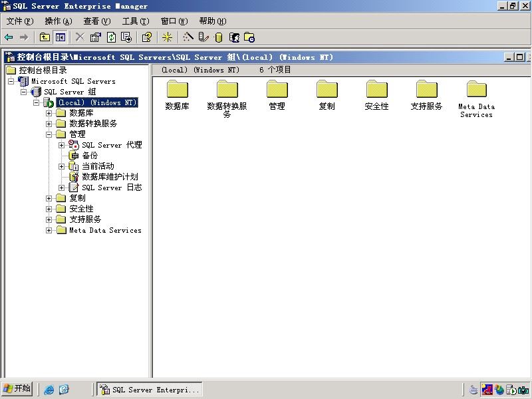Screen dimensions: 532x399
Task: Select Microsoft SQL Servers in the tree
Action: click(x=73, y=81)
